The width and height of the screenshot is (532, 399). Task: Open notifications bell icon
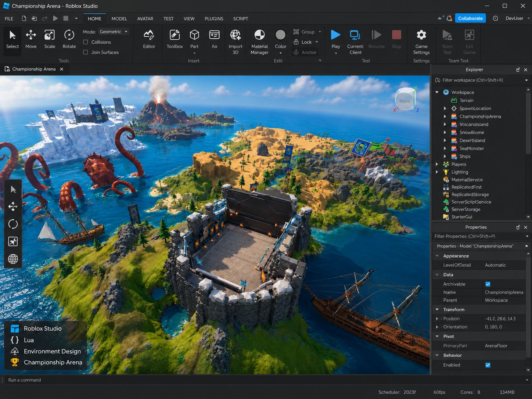click(449, 18)
